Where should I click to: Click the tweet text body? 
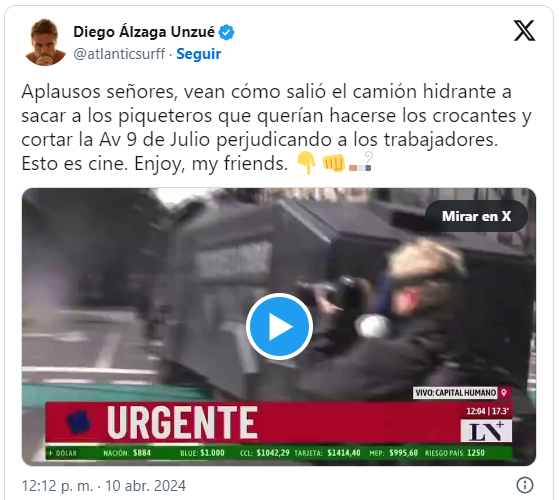(x=276, y=128)
